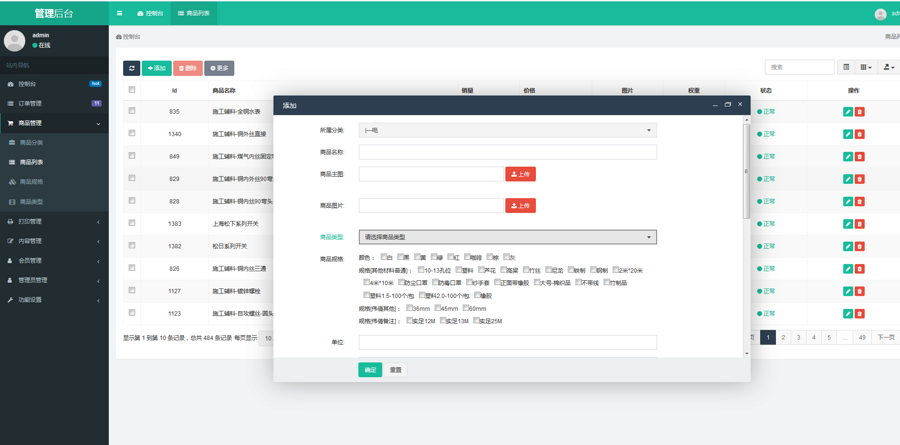The height and width of the screenshot is (445, 900).
Task: Click the dialog scrollbar down arrow
Action: pyautogui.click(x=746, y=354)
